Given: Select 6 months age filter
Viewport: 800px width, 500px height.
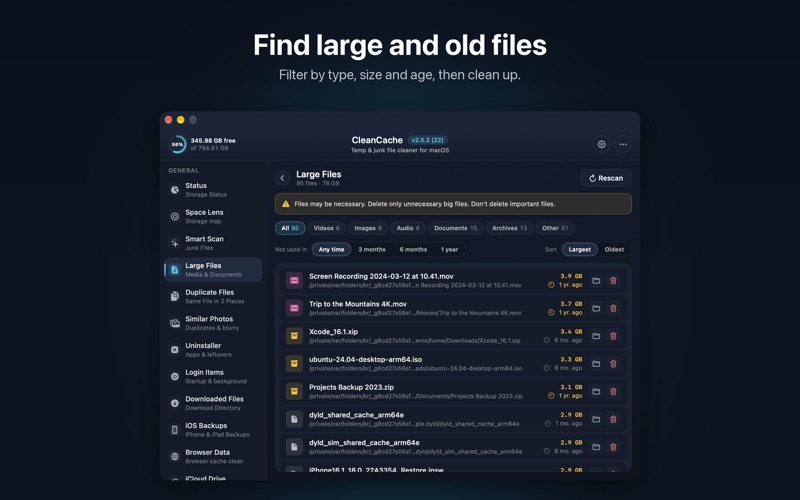Looking at the screenshot, I should point(413,249).
